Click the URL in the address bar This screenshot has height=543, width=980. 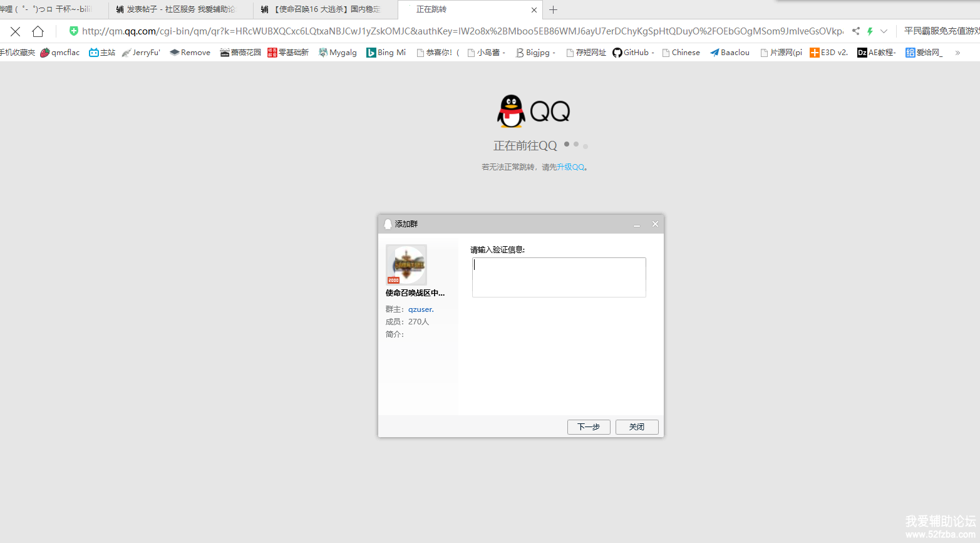[x=463, y=31]
